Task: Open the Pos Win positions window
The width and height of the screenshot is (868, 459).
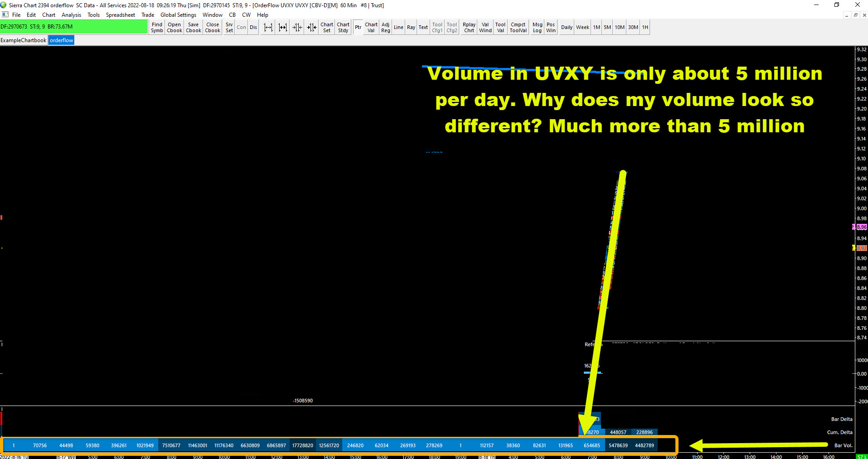Action: click(x=551, y=28)
